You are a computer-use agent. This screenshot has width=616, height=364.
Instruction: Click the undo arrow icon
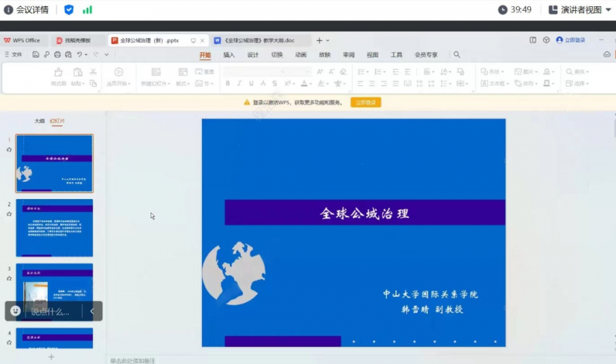(80, 55)
